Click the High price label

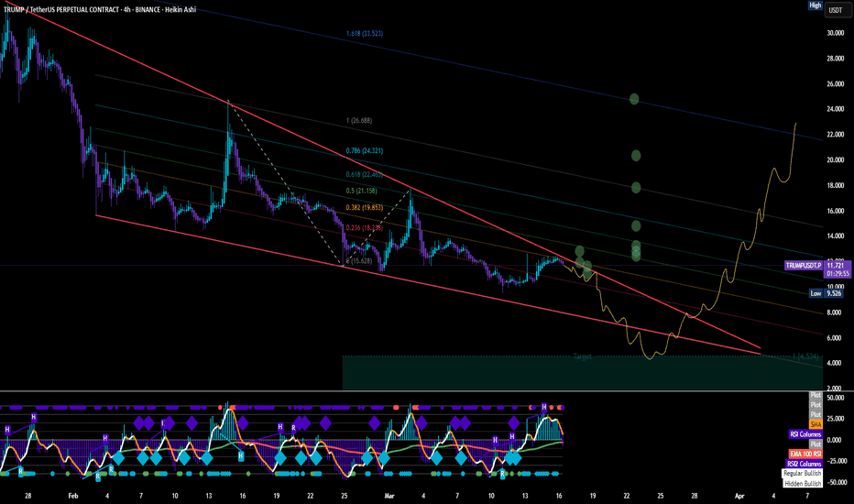(815, 5)
